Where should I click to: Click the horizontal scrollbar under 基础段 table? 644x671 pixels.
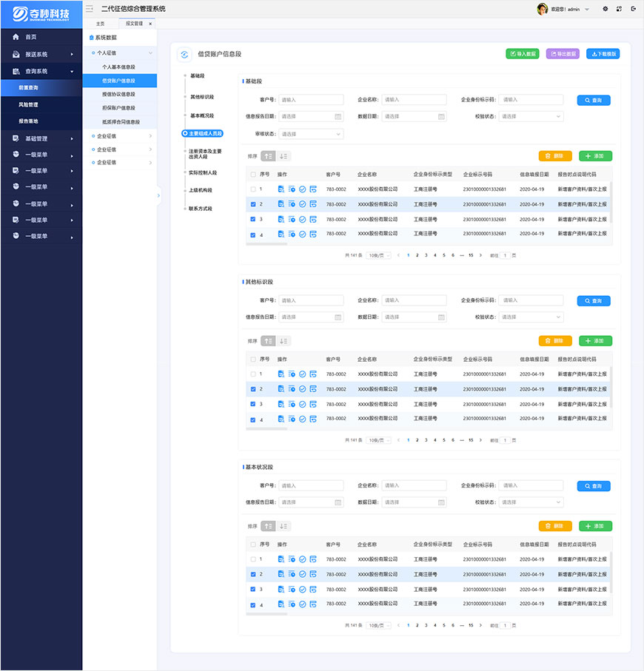pyautogui.click(x=266, y=243)
